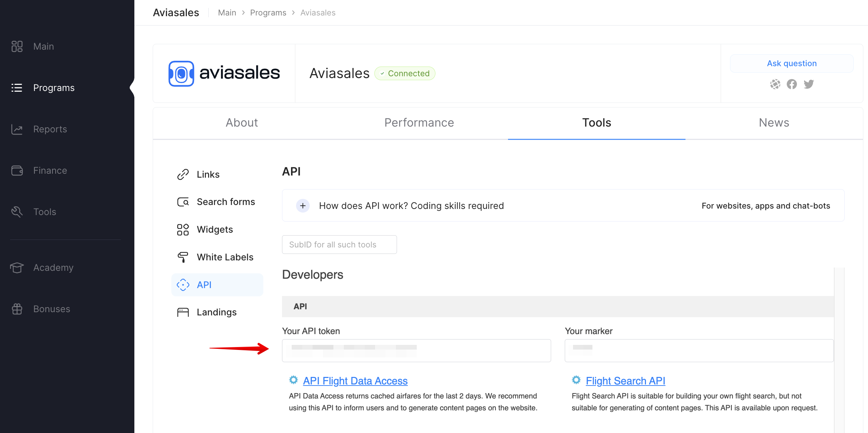This screenshot has height=433, width=868.
Task: Click the API icon in tools menu
Action: 183,285
